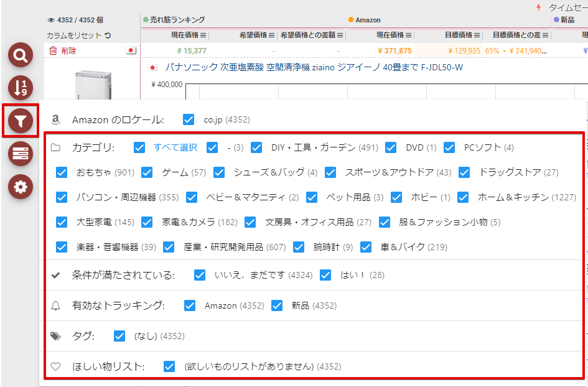Click the search magnifier sidebar icon

point(21,56)
